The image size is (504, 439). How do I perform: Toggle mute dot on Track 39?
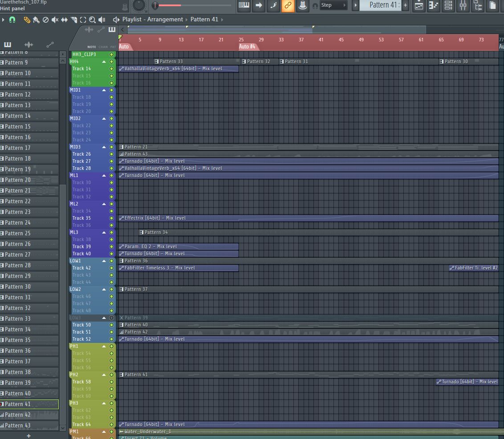[x=112, y=247]
